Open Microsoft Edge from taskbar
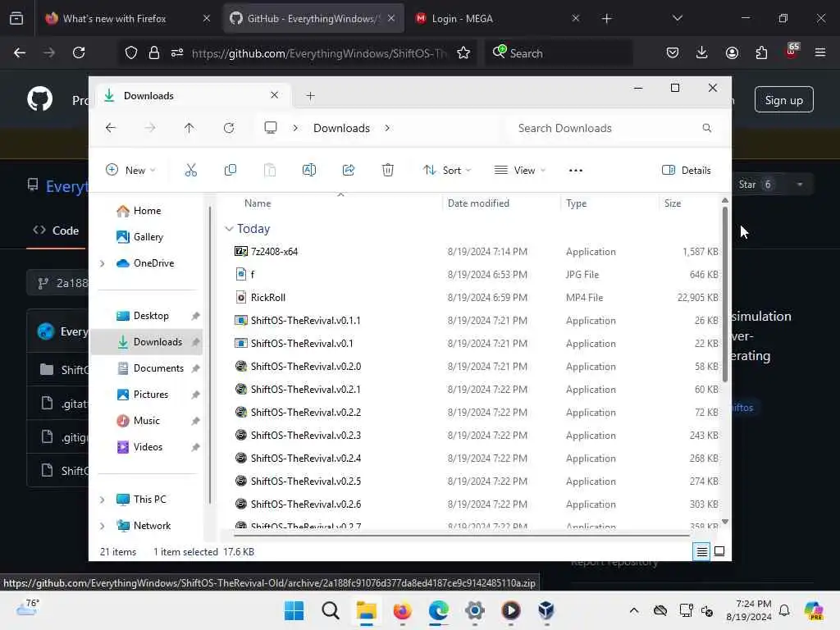 438,610
